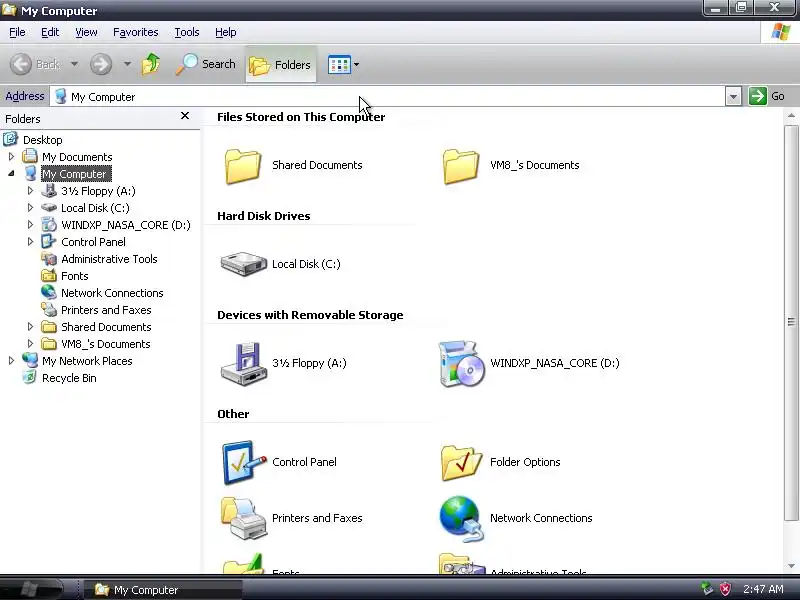Expand 3½ Floppy (A:) tree node
The height and width of the screenshot is (600, 800).
(x=30, y=191)
